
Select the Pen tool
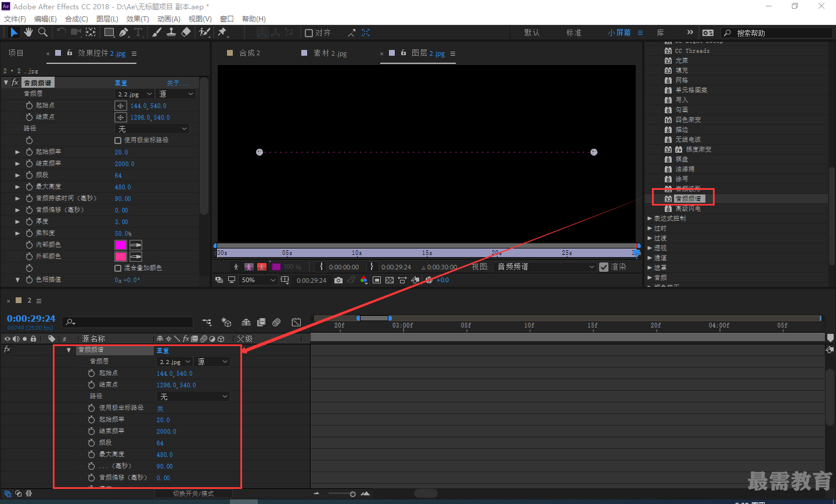tap(123, 33)
